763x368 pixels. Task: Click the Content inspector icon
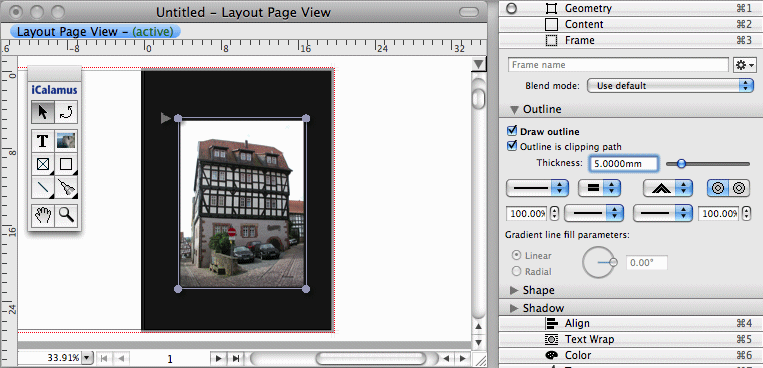(x=551, y=24)
